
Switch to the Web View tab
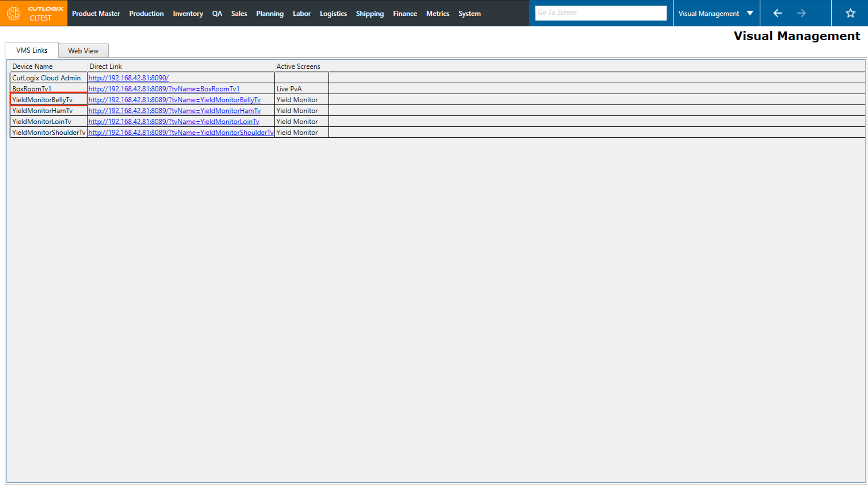point(83,51)
